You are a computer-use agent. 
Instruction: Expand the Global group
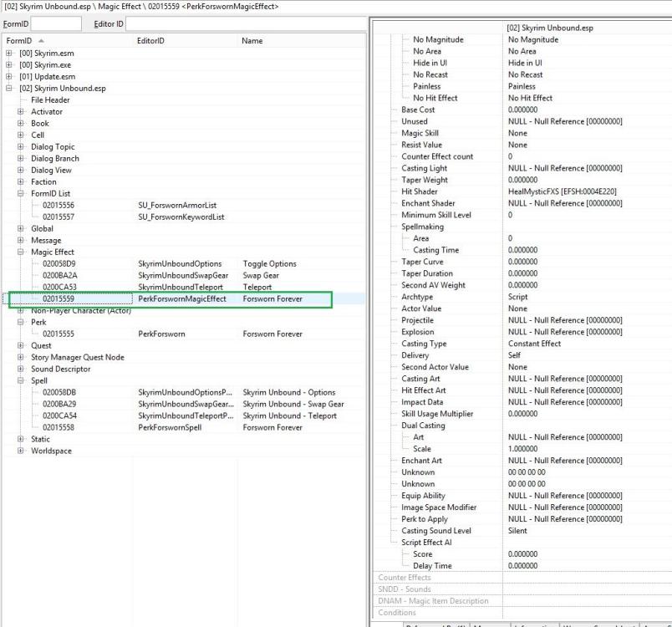20,228
